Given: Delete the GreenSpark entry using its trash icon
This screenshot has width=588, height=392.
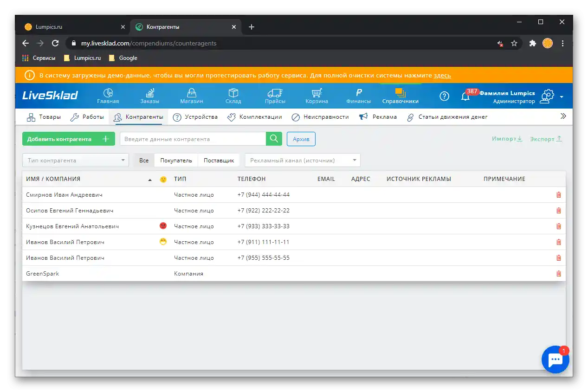Looking at the screenshot, I should [558, 273].
